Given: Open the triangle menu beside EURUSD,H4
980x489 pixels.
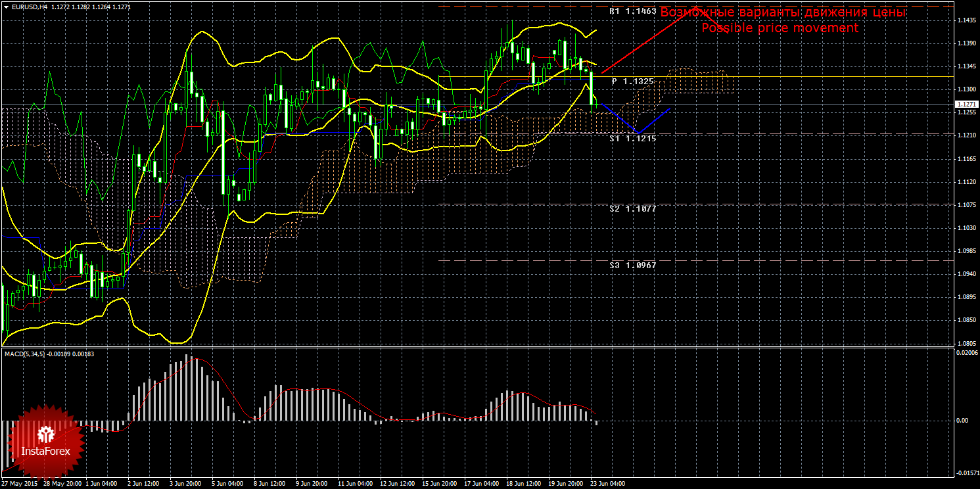Looking at the screenshot, I should click(5, 7).
